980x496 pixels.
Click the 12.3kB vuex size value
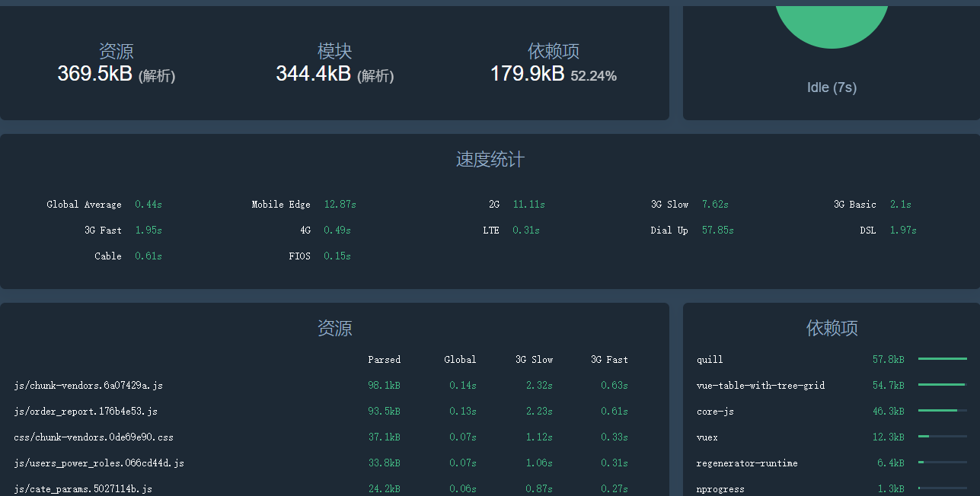coord(889,437)
